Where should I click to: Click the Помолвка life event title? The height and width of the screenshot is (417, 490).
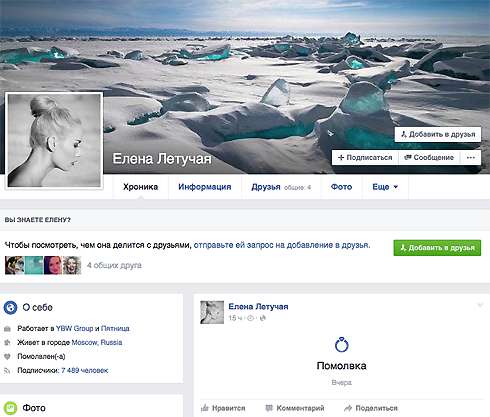(341, 366)
